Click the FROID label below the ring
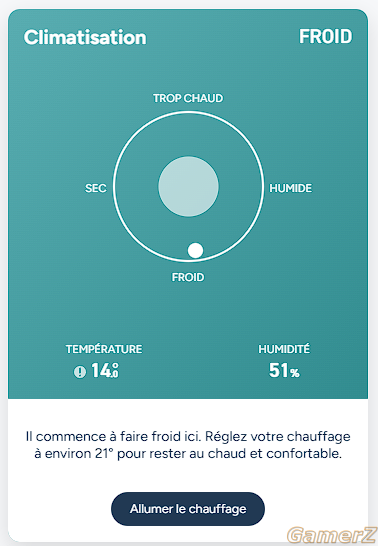The image size is (378, 546). pyautogui.click(x=188, y=277)
